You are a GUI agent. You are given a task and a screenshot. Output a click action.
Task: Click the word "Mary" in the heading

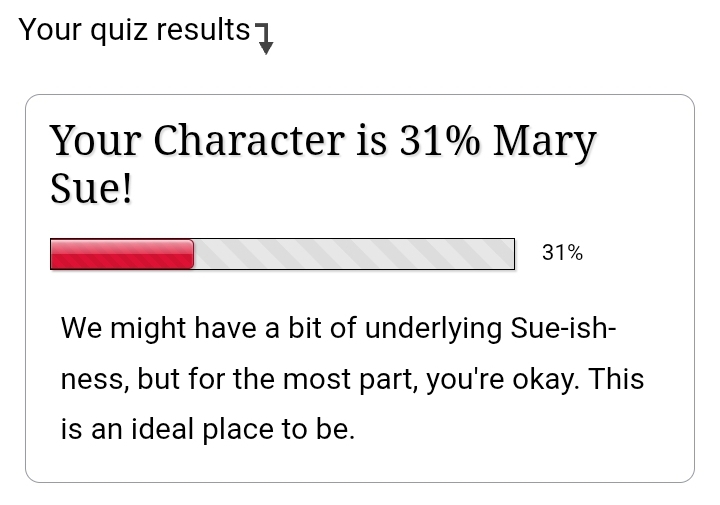tap(544, 143)
